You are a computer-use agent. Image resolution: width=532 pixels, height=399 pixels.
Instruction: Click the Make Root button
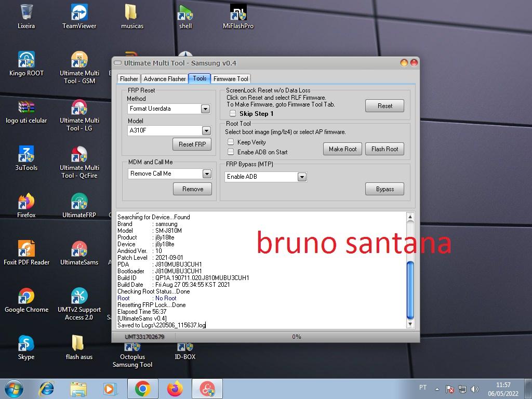(343, 149)
